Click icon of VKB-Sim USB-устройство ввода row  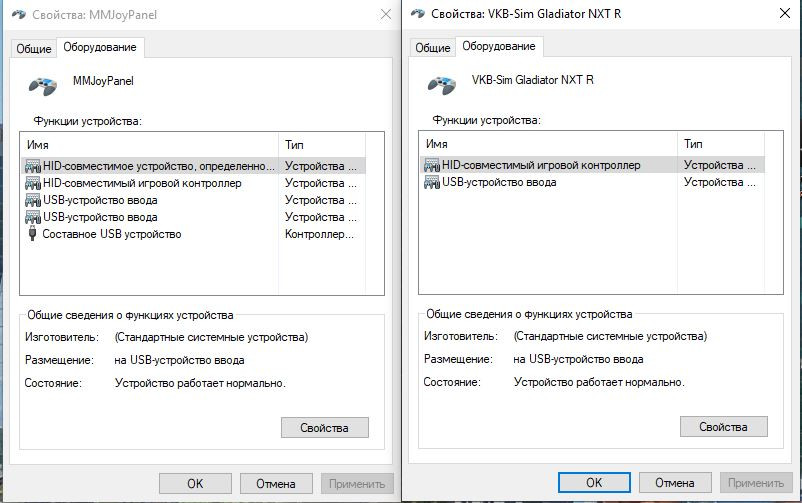432,182
